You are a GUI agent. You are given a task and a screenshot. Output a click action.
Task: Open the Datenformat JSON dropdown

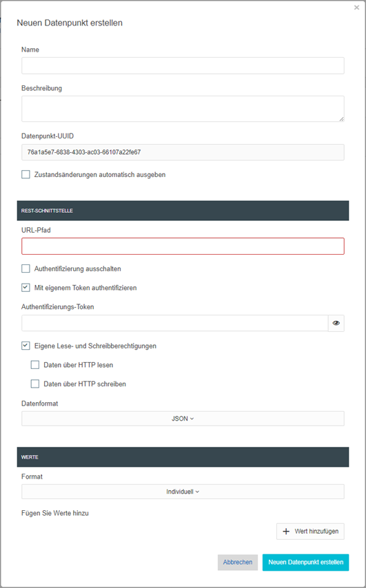[x=183, y=419]
